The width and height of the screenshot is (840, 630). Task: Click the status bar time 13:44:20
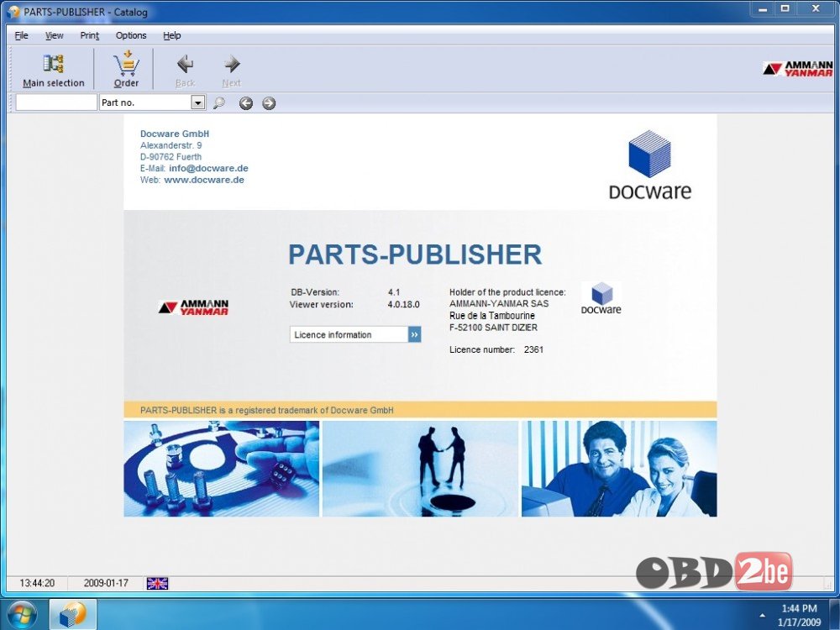click(37, 583)
